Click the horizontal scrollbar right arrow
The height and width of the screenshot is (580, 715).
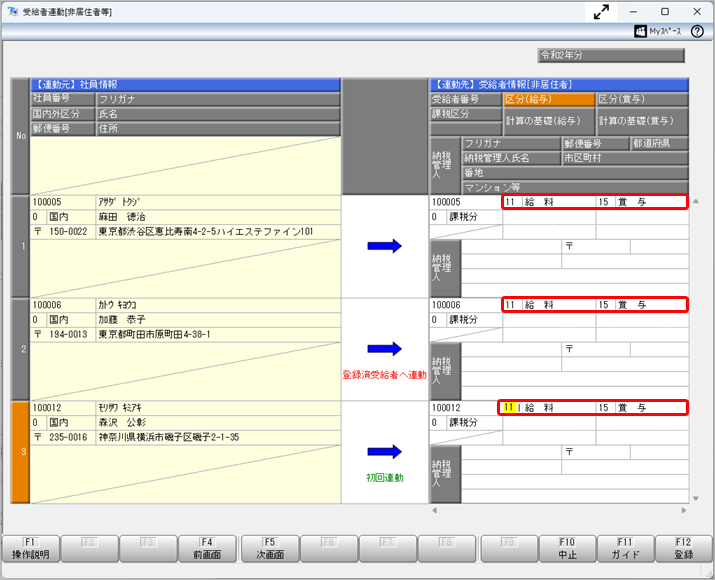point(684,510)
